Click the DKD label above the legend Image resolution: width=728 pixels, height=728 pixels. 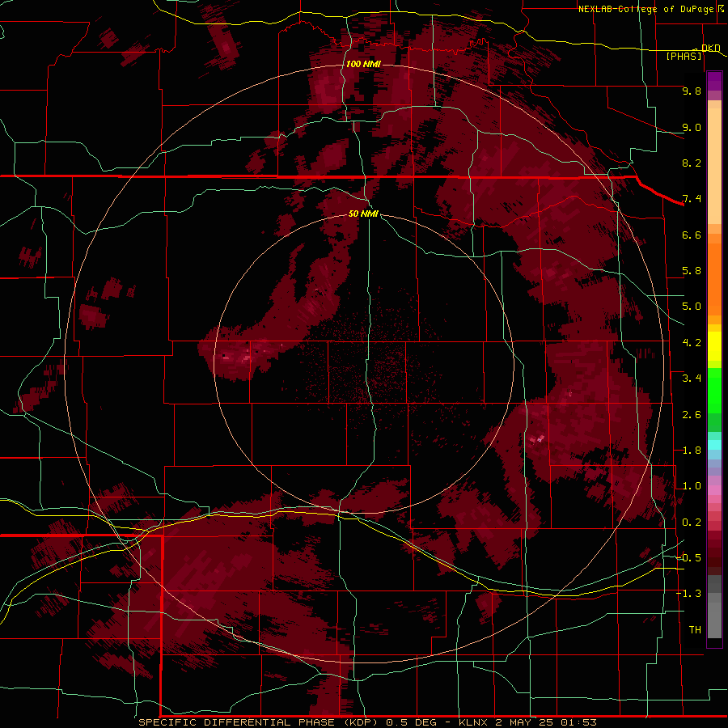point(710,48)
